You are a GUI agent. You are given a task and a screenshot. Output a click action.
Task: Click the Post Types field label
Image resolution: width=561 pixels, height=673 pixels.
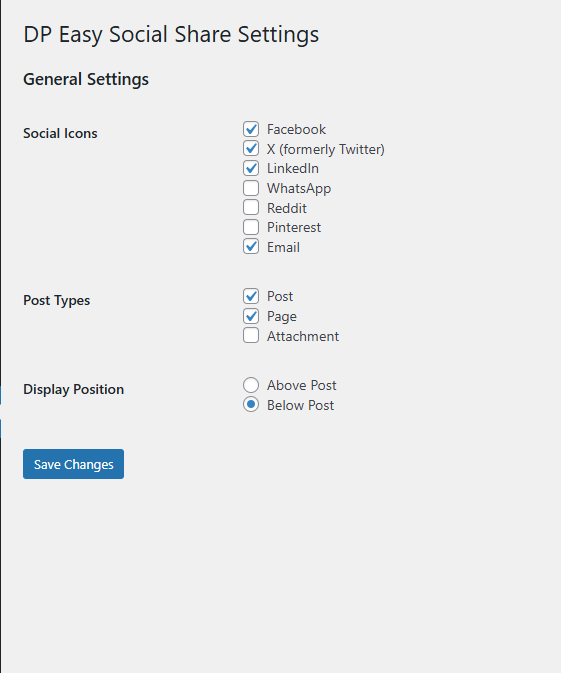[x=57, y=300]
